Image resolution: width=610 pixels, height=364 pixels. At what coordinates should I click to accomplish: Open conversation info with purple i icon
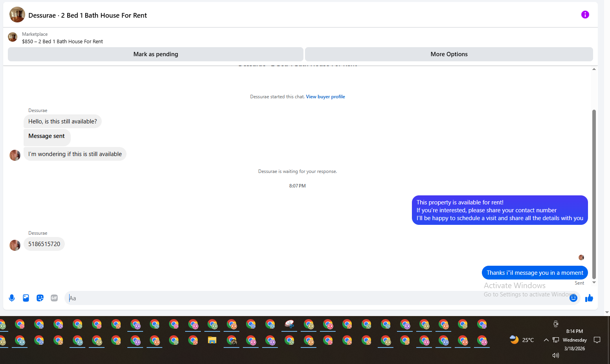(x=585, y=15)
